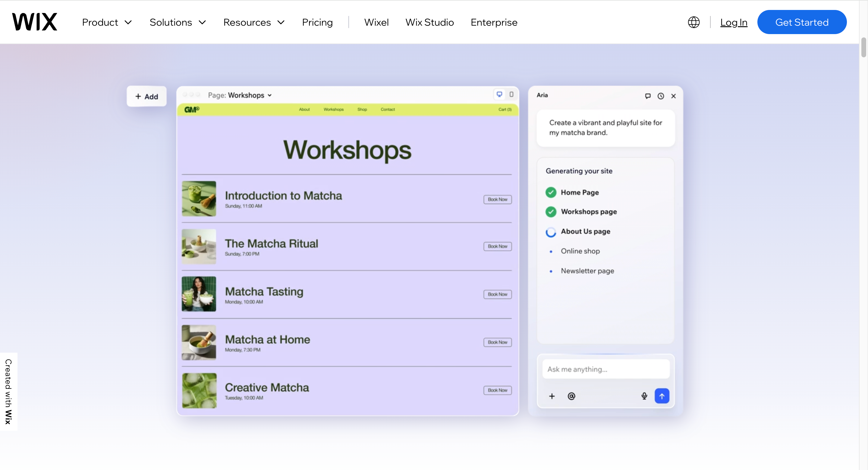
Task: Open Wixel link in navigation
Action: pos(376,22)
